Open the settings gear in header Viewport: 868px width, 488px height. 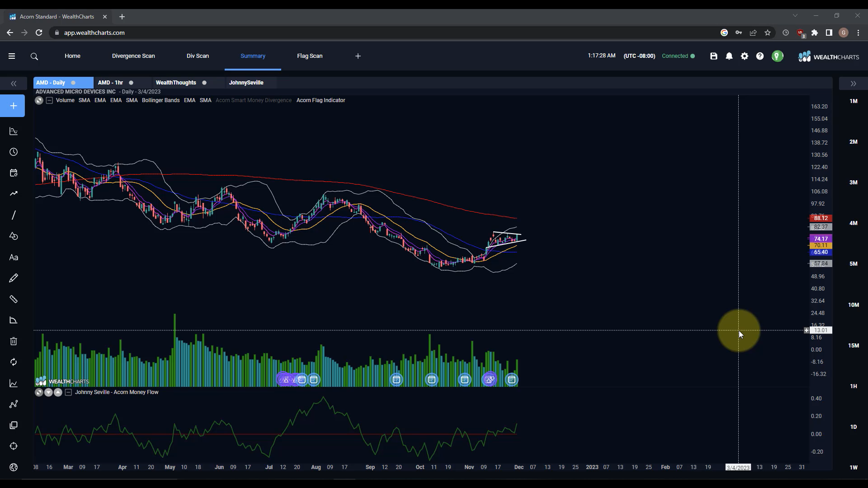click(744, 56)
